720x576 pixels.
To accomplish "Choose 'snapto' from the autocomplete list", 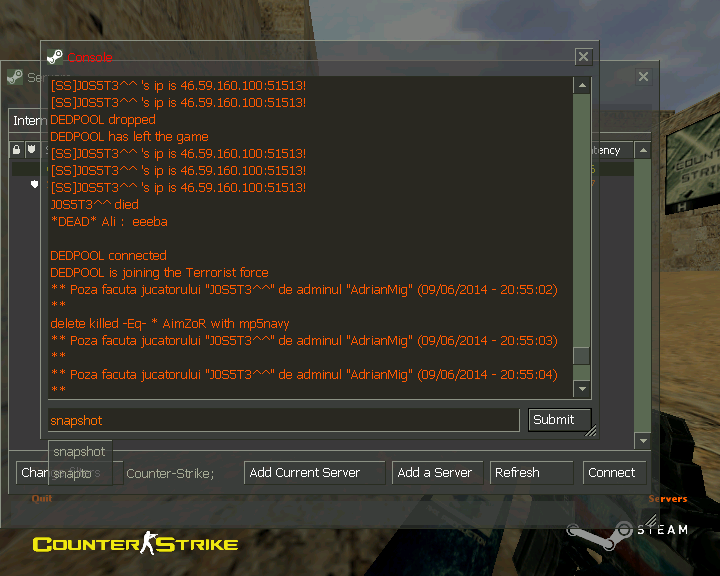I will pos(72,472).
